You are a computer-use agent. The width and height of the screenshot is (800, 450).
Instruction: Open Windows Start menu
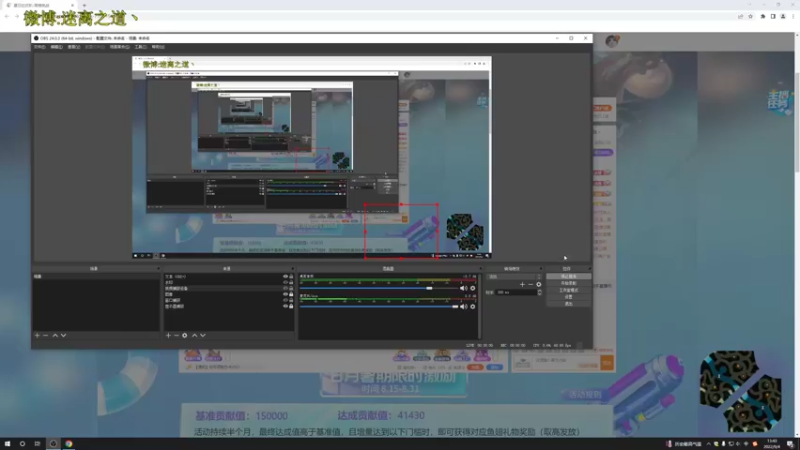pos(7,444)
